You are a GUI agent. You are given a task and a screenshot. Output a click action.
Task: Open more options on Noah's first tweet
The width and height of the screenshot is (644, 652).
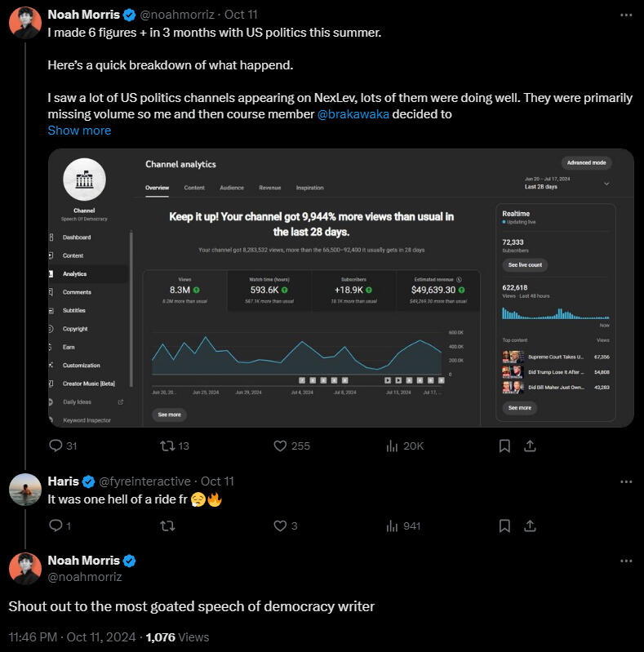626,15
